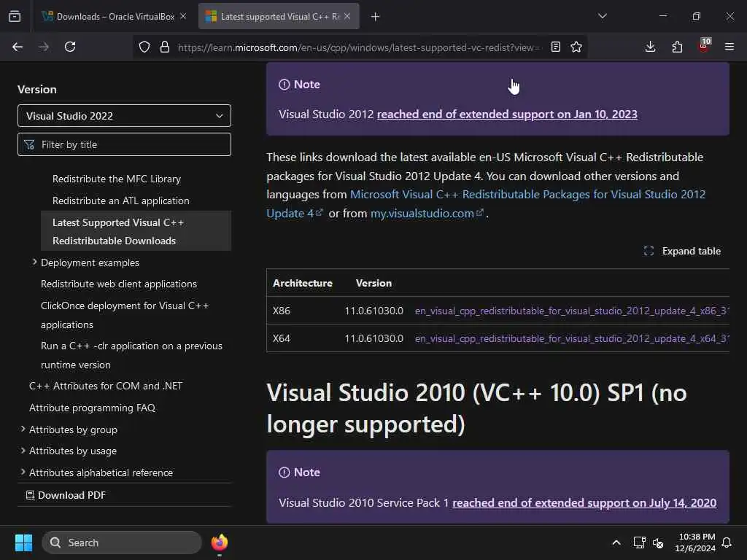This screenshot has height=560, width=747.
Task: Open a new browser tab
Action: tap(375, 16)
